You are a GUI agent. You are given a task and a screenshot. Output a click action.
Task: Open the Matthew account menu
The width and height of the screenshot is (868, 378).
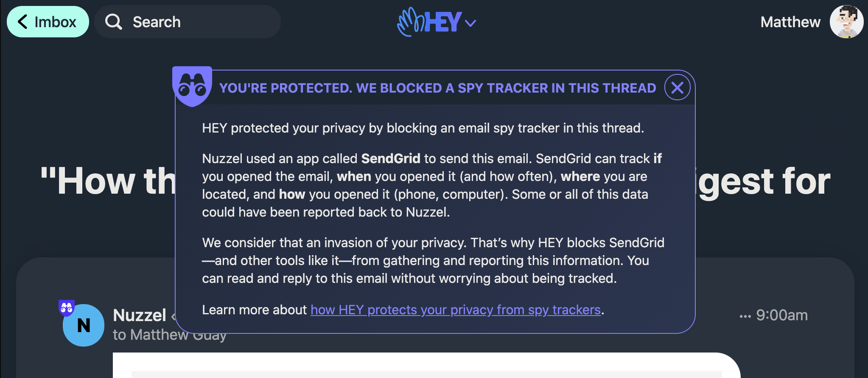coord(790,22)
